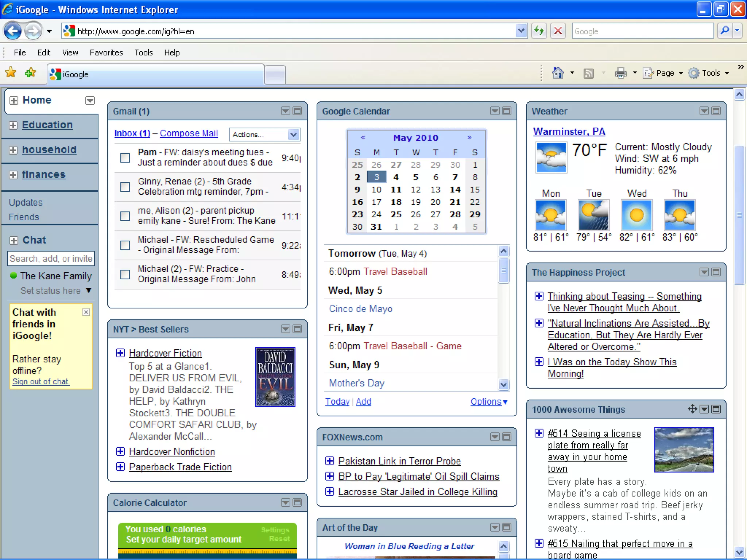Screen dimensions: 747x560
Task: Click the Compose Mail link
Action: tap(189, 133)
